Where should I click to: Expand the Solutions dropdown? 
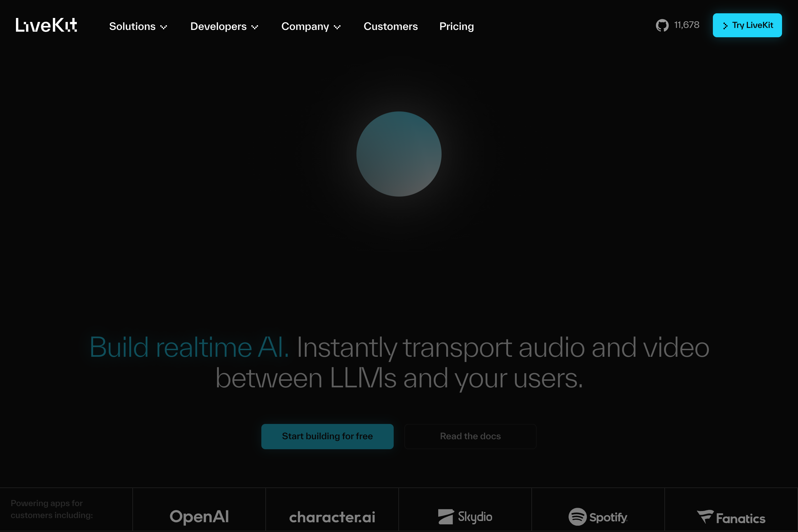point(132,27)
